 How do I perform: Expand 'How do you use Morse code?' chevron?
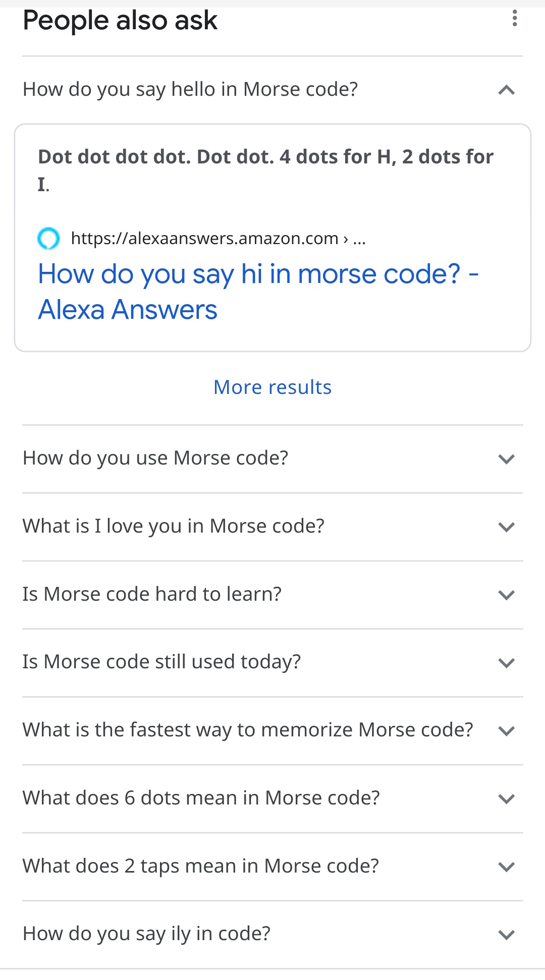point(506,459)
